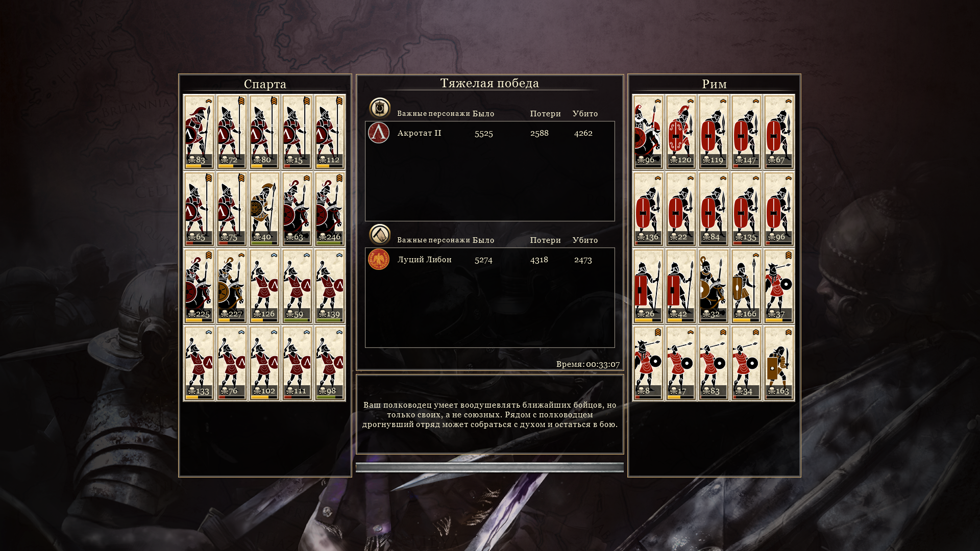The height and width of the screenshot is (551, 980).
Task: Click the Рим panel header
Action: coord(714,84)
